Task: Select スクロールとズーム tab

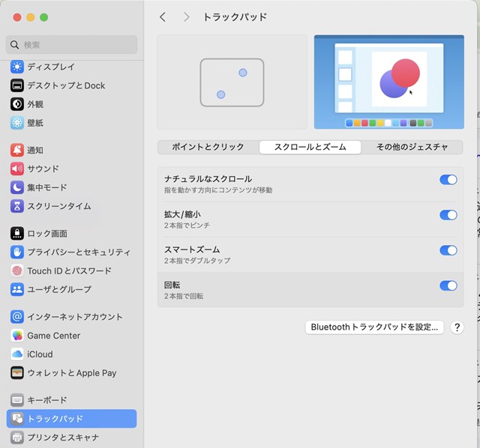Action: [310, 147]
